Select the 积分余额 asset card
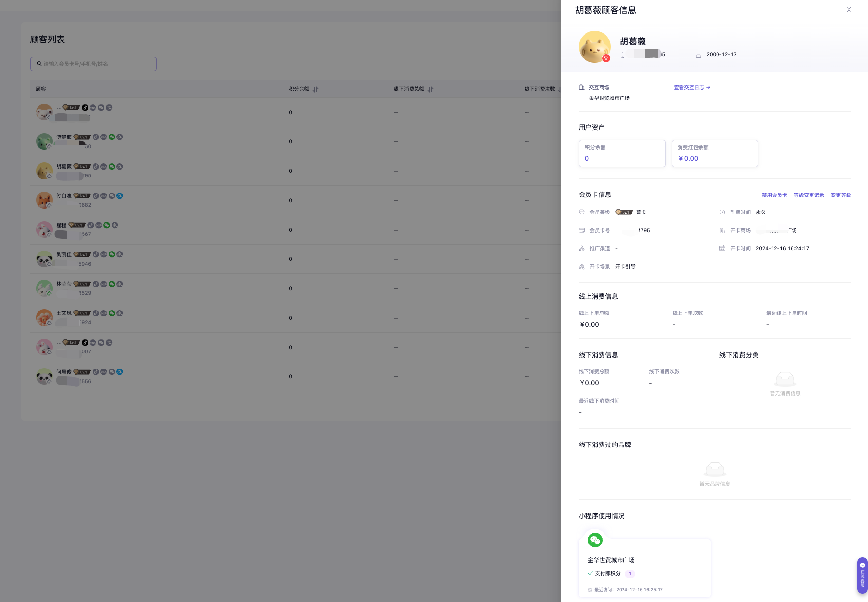868x602 pixels. (x=622, y=154)
